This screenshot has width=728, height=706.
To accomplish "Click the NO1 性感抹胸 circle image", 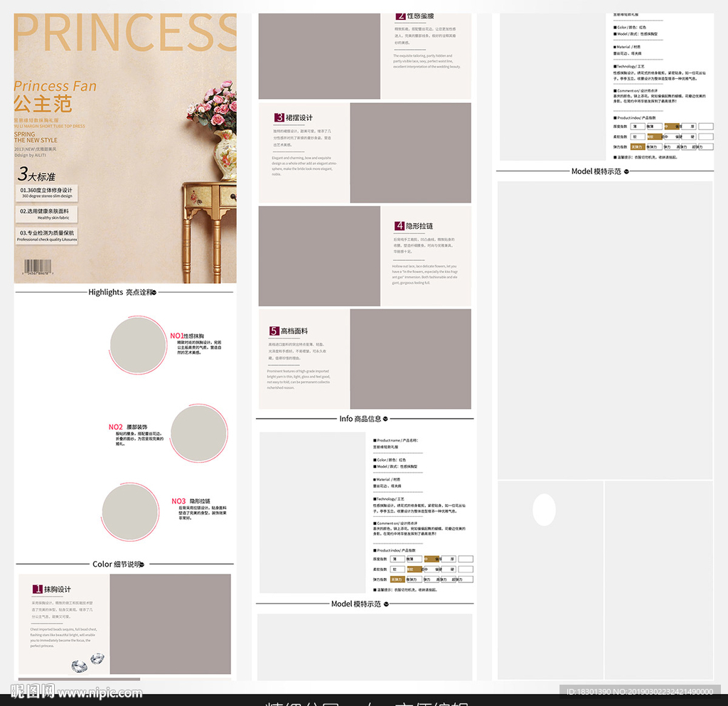I will [138, 345].
